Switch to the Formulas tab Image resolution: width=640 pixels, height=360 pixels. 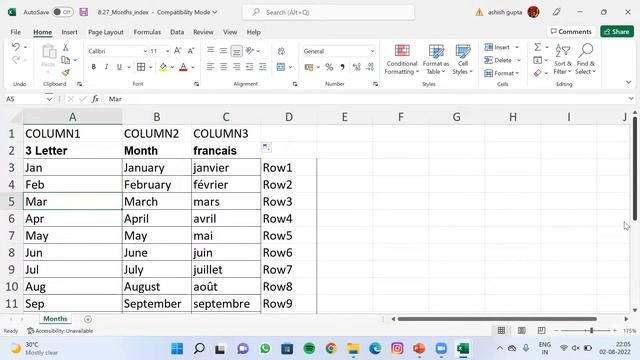(147, 32)
